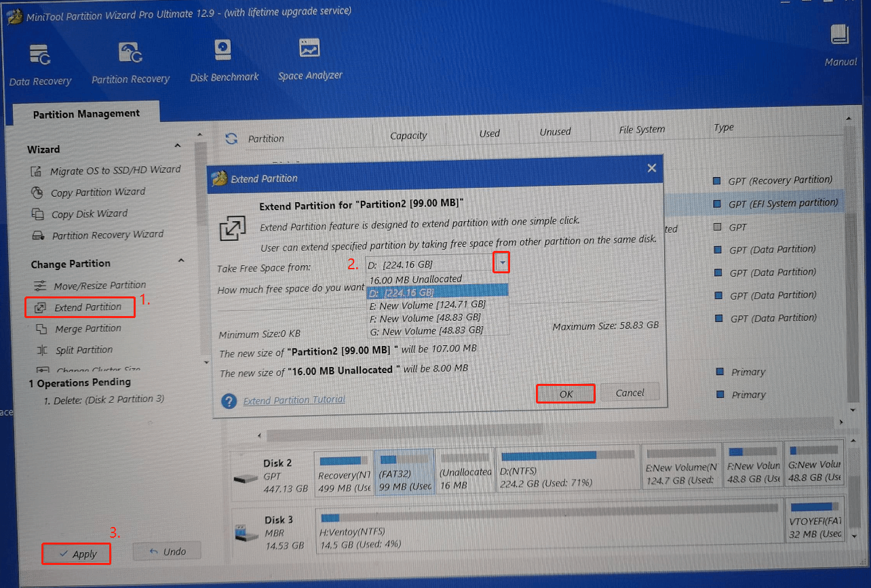Image resolution: width=871 pixels, height=588 pixels.
Task: Select G: New Volume [48.83 GB] option
Action: click(x=437, y=330)
